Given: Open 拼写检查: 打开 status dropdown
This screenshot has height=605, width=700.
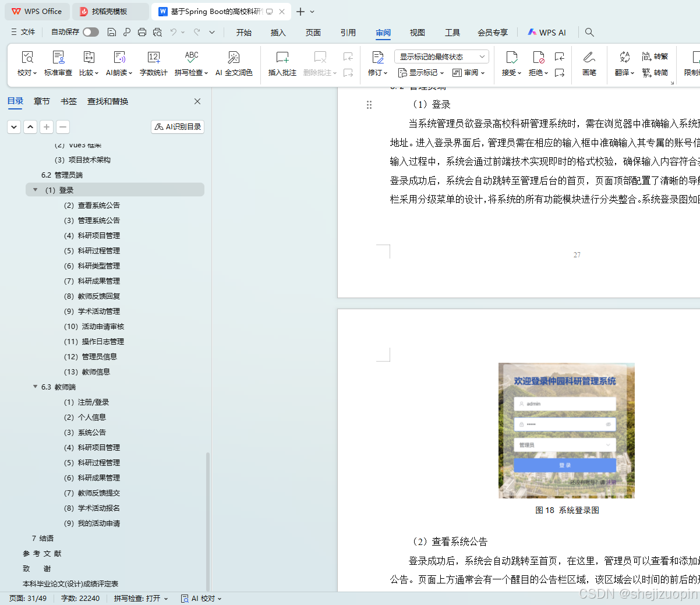Looking at the screenshot, I should point(141,598).
